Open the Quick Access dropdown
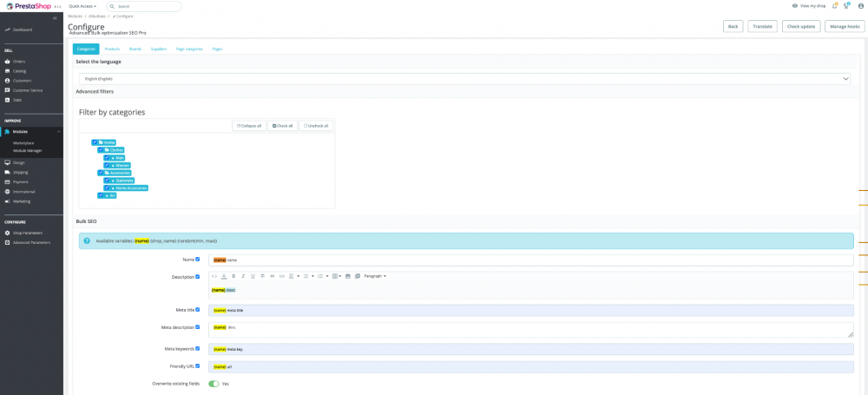Image resolution: width=868 pixels, height=395 pixels. (x=82, y=6)
